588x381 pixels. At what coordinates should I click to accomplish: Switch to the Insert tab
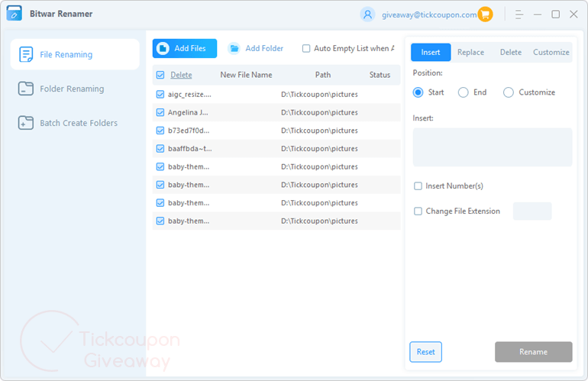[x=431, y=52]
